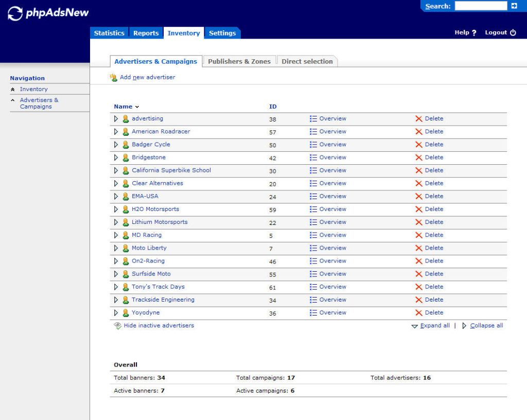Viewport: 527px width, 420px height.
Task: Click the red X delete icon for Lithium Motorsports
Action: pos(418,222)
